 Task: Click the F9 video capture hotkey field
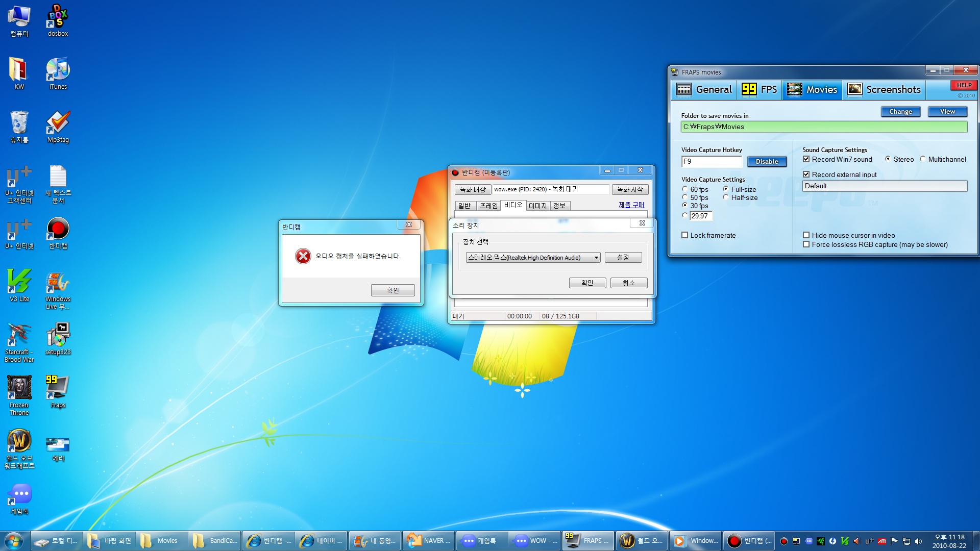(712, 162)
